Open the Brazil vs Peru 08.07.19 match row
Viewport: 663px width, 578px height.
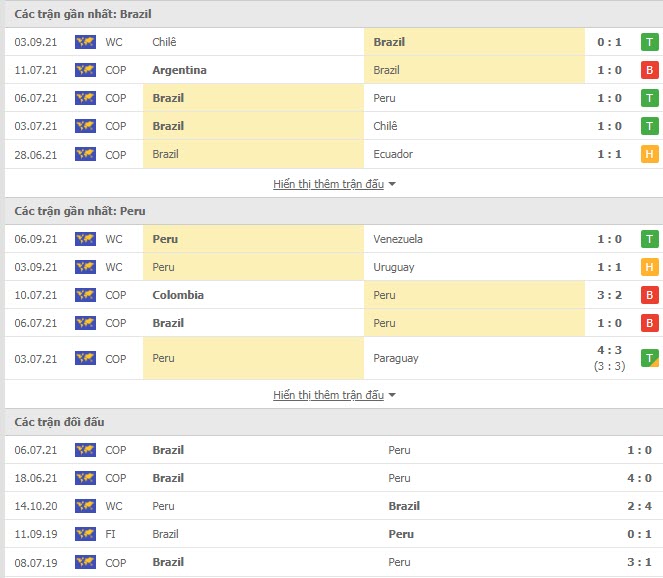[334, 562]
